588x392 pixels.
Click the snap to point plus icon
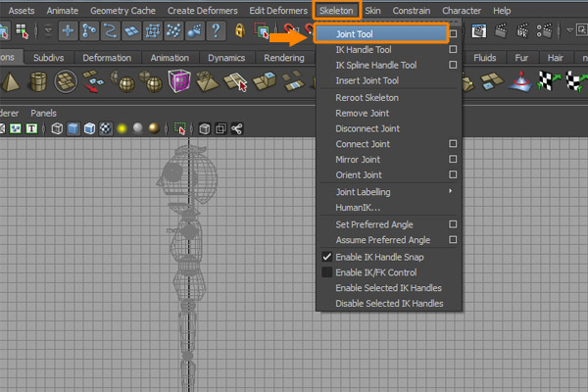tap(70, 31)
